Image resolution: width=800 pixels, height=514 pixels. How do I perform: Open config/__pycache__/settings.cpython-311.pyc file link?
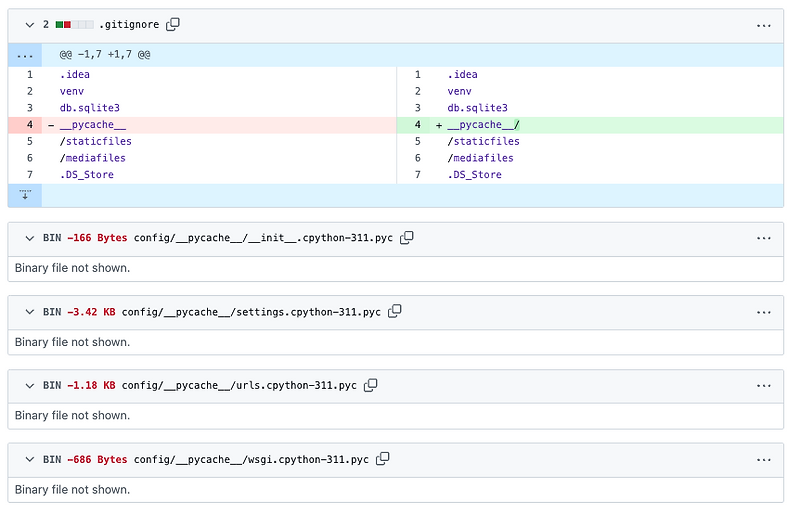coord(251,312)
